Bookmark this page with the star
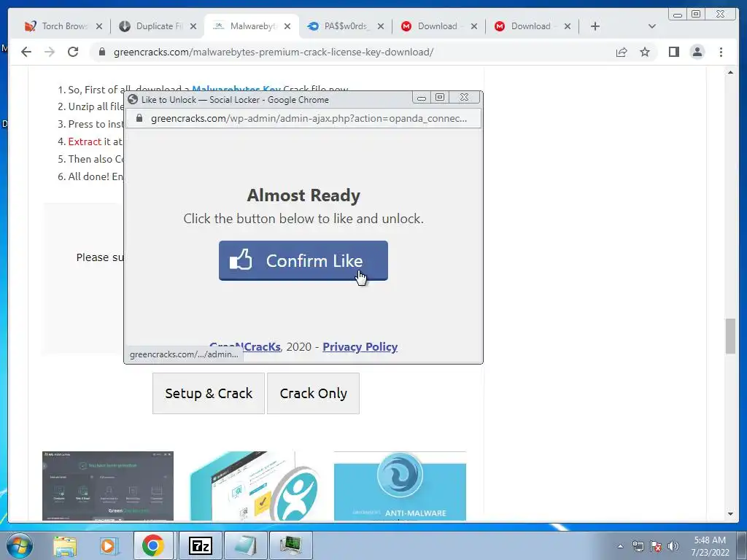 (645, 52)
